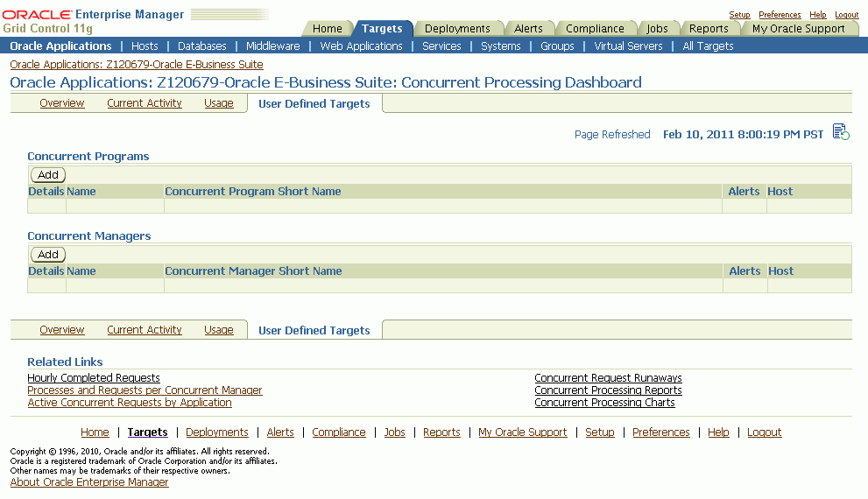
Task: Click the footer Help link
Action: [718, 432]
